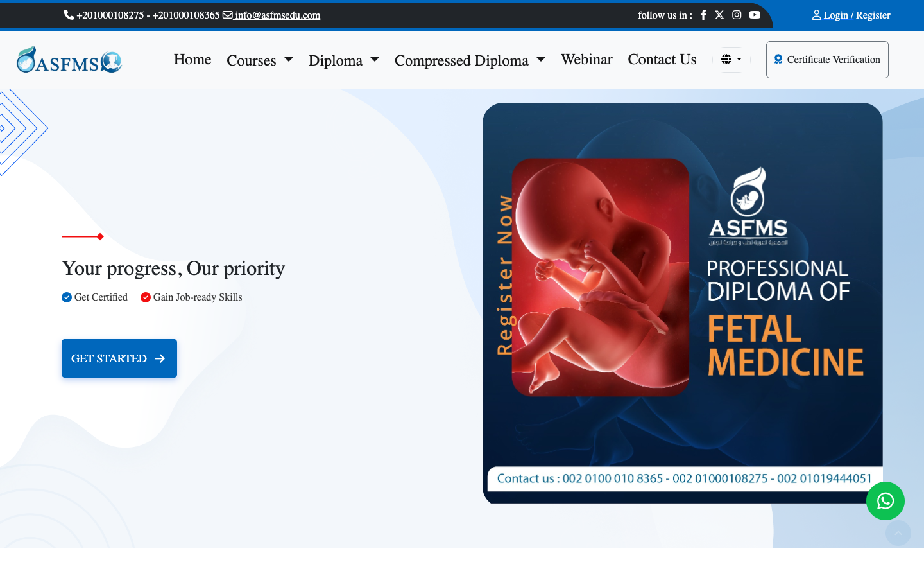Click the user icon beside Login

click(816, 15)
